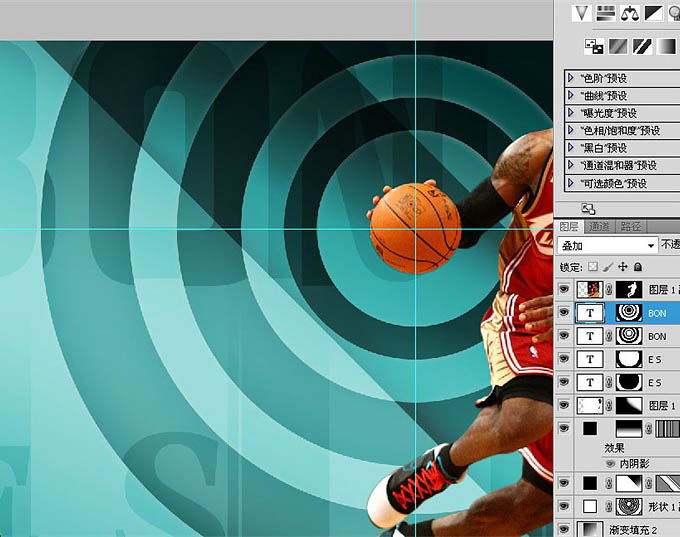Click the 渐变填充 2 gradient thumbnail
This screenshot has width=680, height=537.
pyautogui.click(x=589, y=530)
